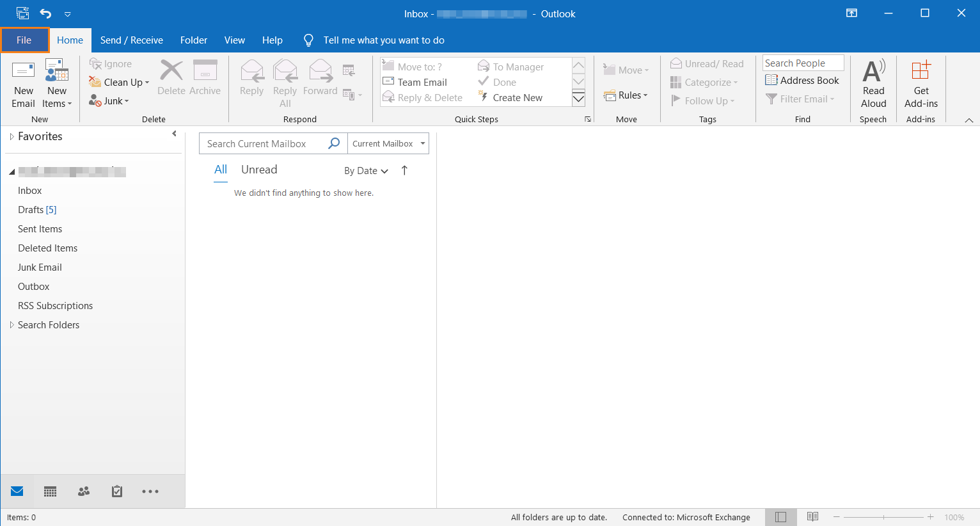Select Normal view button in status bar
The height and width of the screenshot is (526, 980).
coord(780,517)
